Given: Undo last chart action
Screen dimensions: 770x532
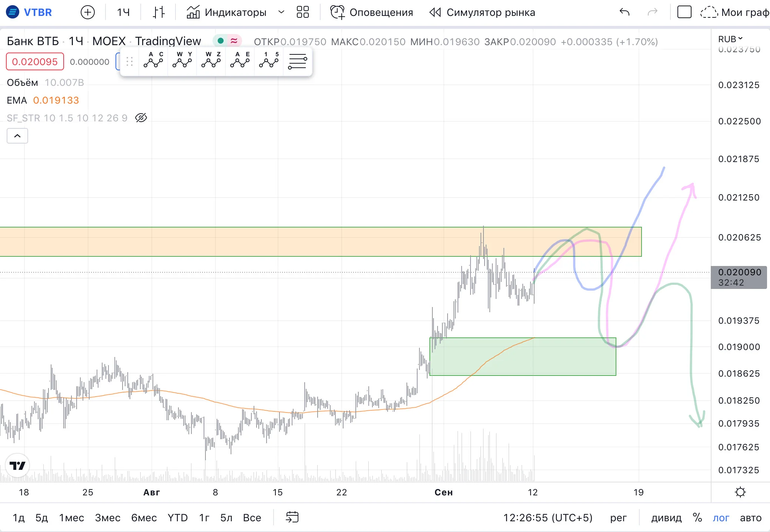Looking at the screenshot, I should click(x=625, y=12).
